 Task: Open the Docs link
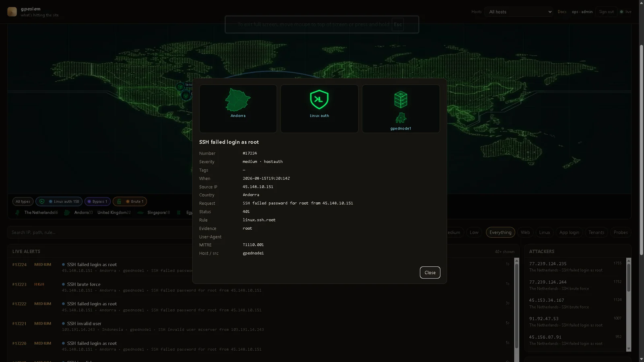(562, 12)
